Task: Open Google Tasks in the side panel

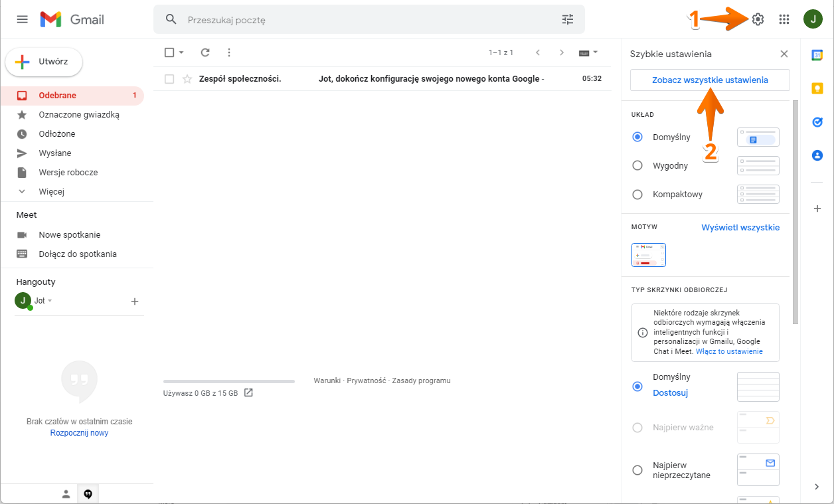Action: click(817, 122)
